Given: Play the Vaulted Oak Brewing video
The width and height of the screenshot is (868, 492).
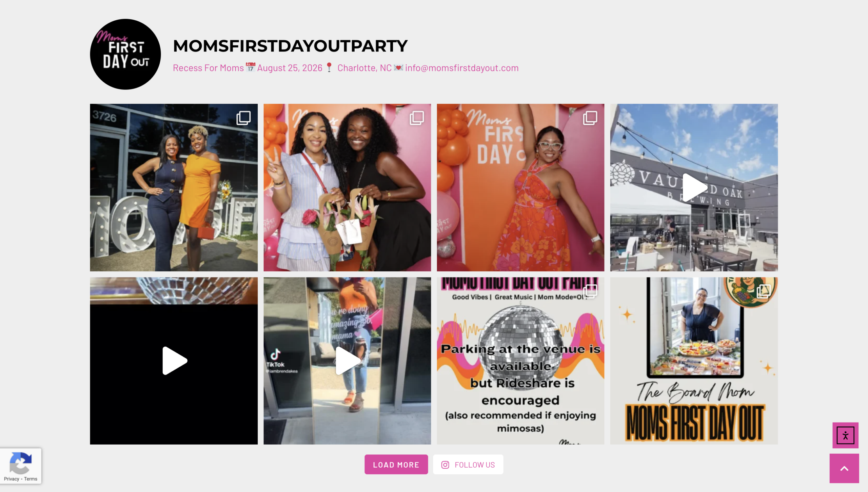Looking at the screenshot, I should (x=694, y=187).
